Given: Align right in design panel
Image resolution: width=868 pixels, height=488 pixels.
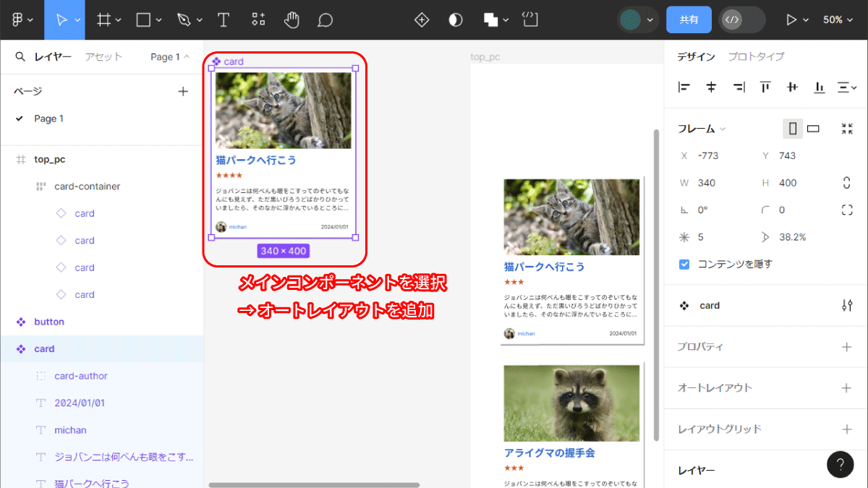Looking at the screenshot, I should point(739,87).
